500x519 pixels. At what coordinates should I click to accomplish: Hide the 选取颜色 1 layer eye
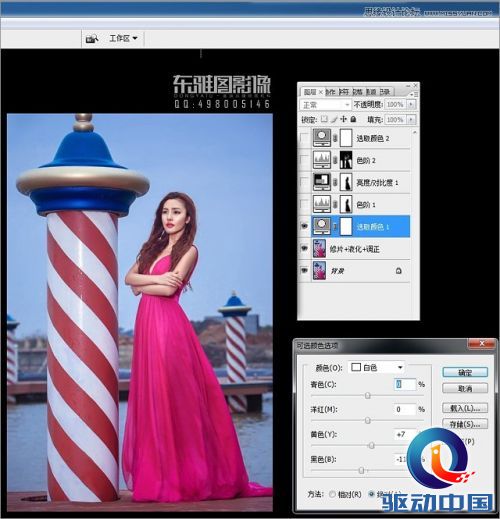tap(305, 226)
